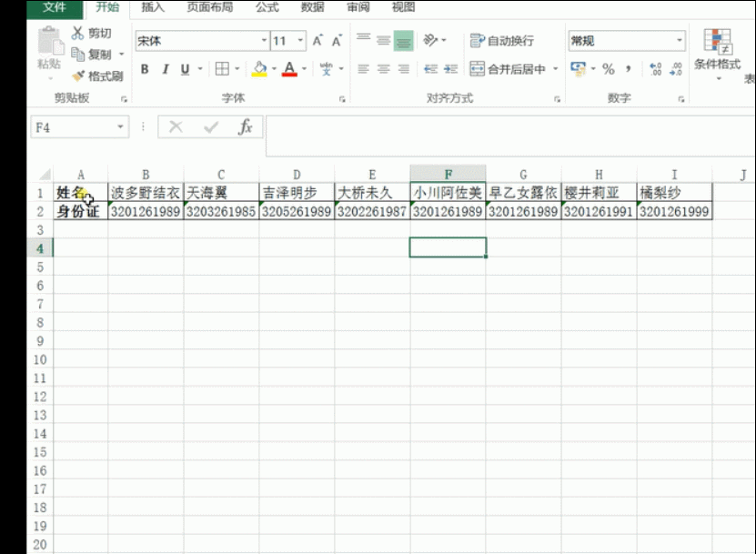The image size is (756, 554).
Task: Open the Number (数字) dialog launcher
Action: [681, 99]
